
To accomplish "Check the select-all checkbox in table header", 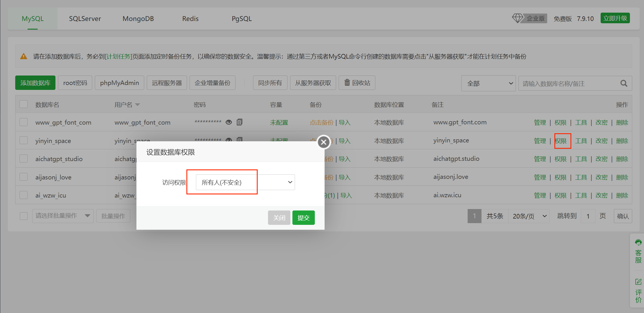I will (24, 104).
